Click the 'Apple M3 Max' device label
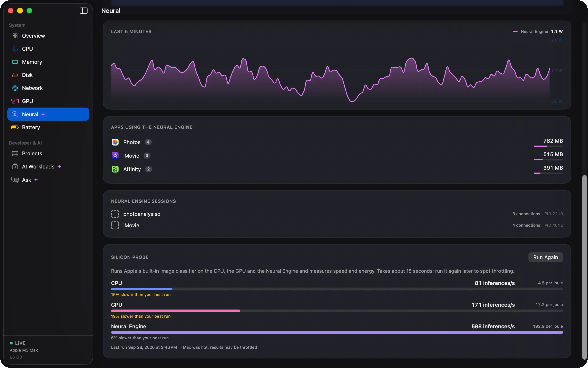588x368 pixels. click(24, 350)
